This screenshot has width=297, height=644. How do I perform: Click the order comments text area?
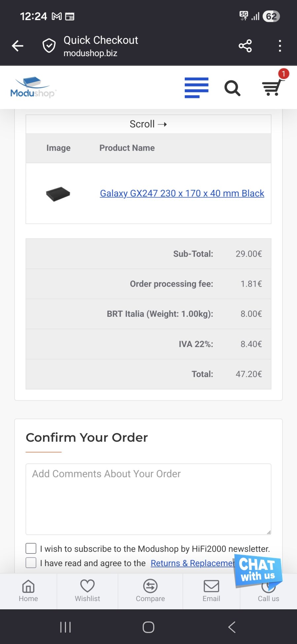click(148, 499)
